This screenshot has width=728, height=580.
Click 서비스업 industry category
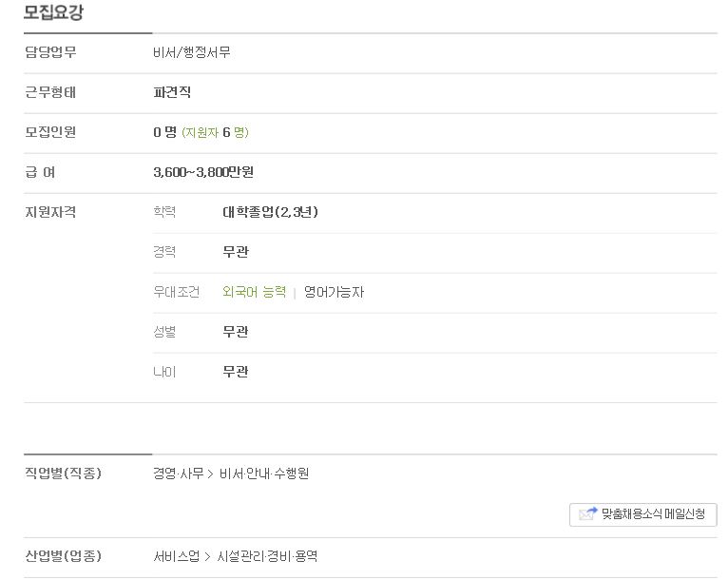(x=177, y=556)
